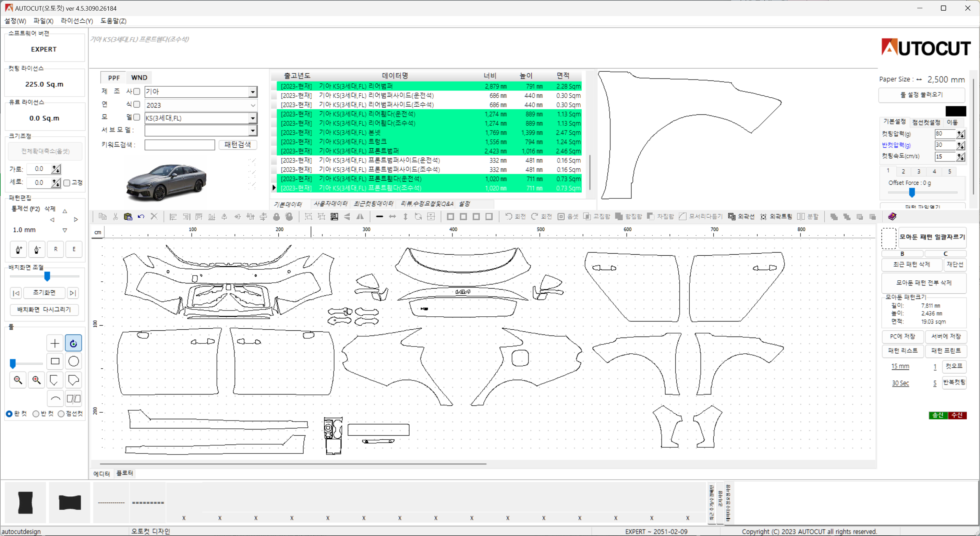Open the 사용자데이터 tab
This screenshot has height=536, width=980.
[330, 204]
